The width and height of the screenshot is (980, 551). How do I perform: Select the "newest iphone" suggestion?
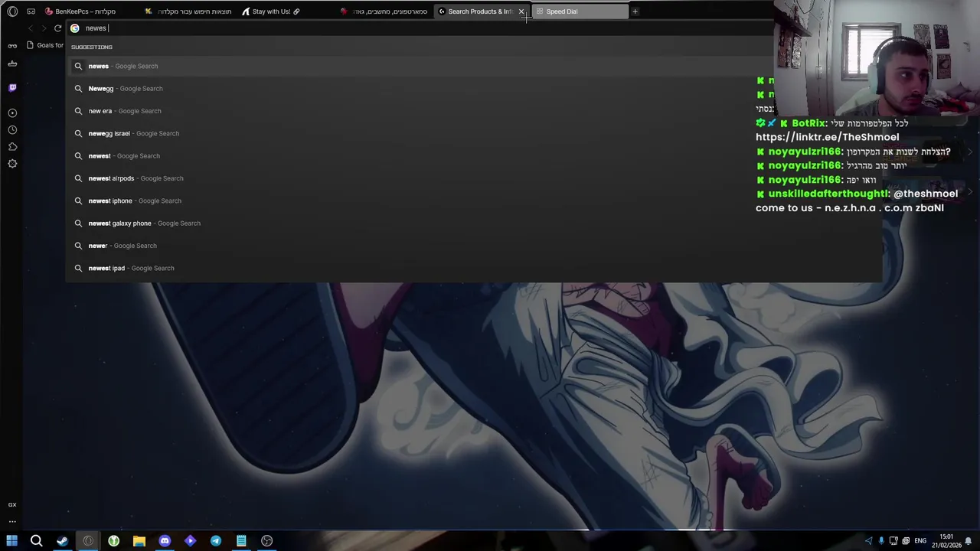473,201
